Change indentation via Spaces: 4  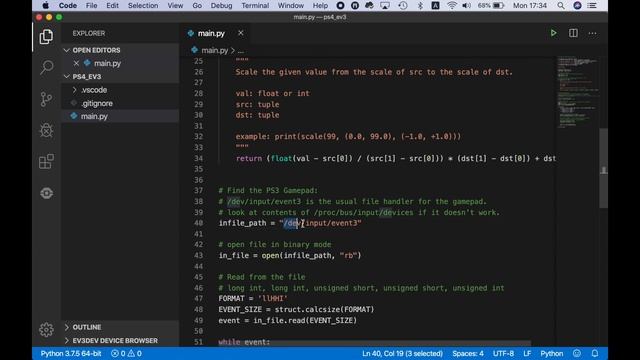pos(468,353)
